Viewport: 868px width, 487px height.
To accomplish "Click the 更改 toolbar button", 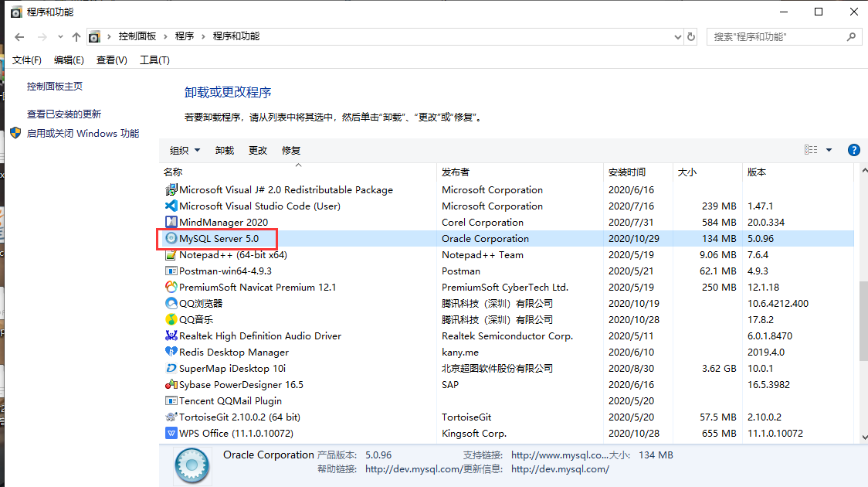I will point(258,150).
